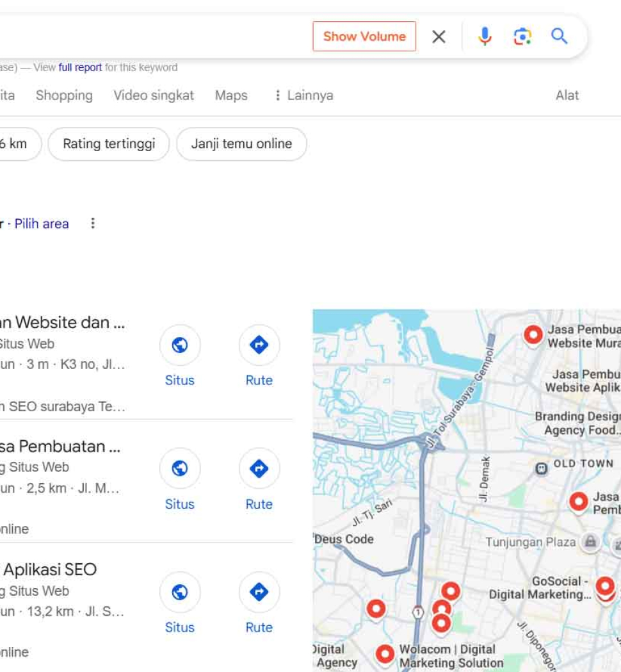Switch to the Maps tab
This screenshot has width=621, height=672.
click(x=231, y=95)
